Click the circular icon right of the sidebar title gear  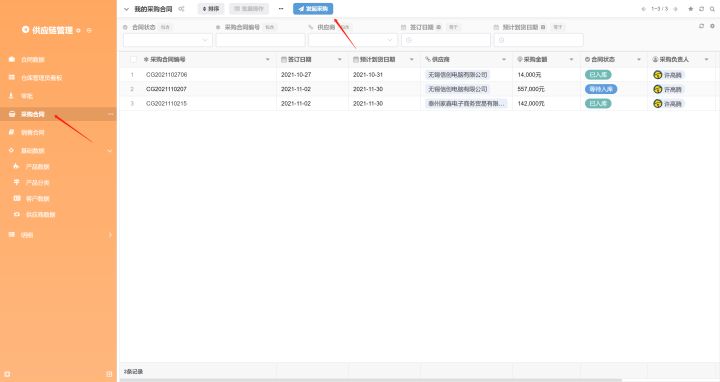tap(89, 30)
